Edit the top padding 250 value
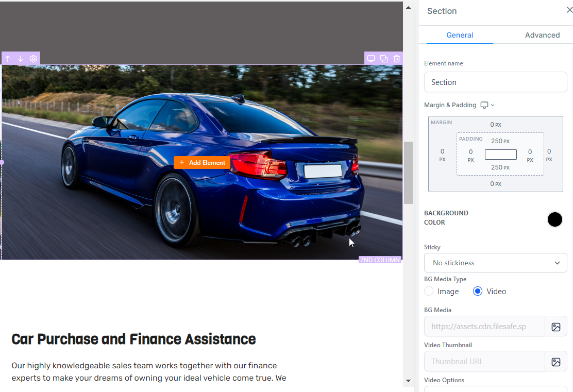The height and width of the screenshot is (392, 573). (x=500, y=141)
